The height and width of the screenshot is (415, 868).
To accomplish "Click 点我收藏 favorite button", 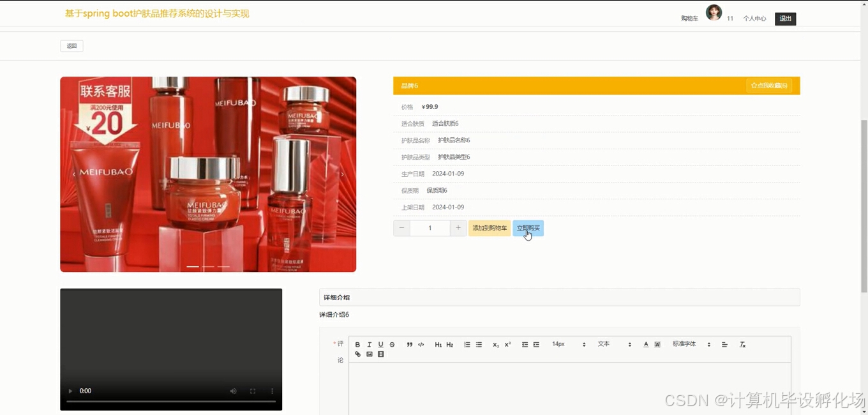I will pyautogui.click(x=769, y=86).
